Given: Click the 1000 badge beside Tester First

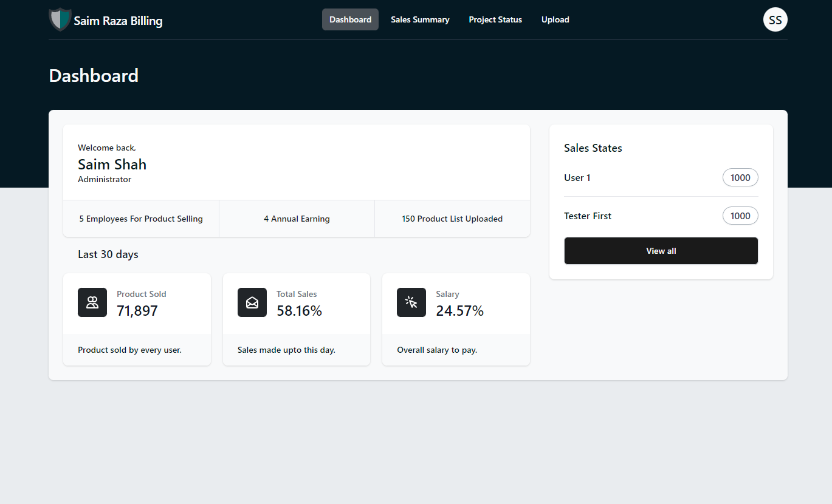Looking at the screenshot, I should point(740,216).
